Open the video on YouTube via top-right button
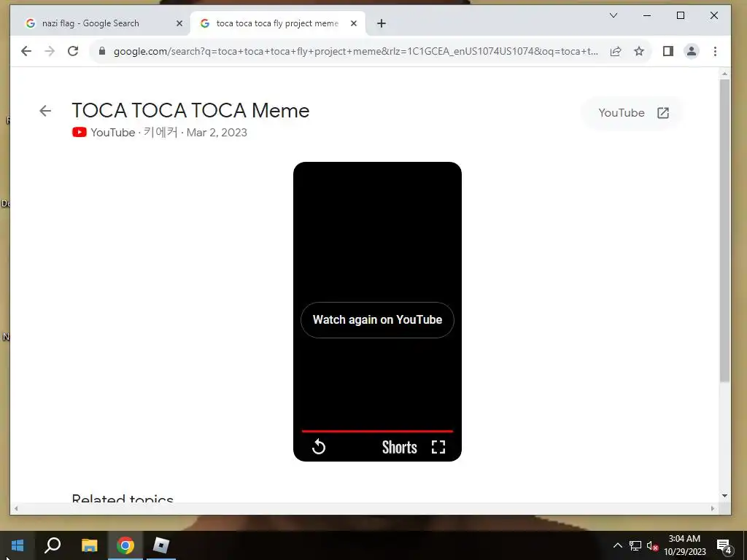Image resolution: width=747 pixels, height=560 pixels. point(633,113)
